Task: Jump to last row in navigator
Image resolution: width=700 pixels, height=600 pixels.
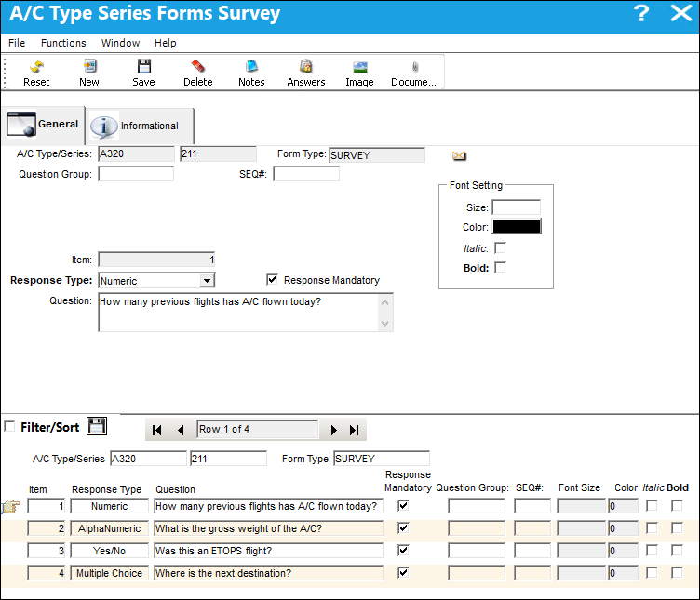Action: (355, 430)
